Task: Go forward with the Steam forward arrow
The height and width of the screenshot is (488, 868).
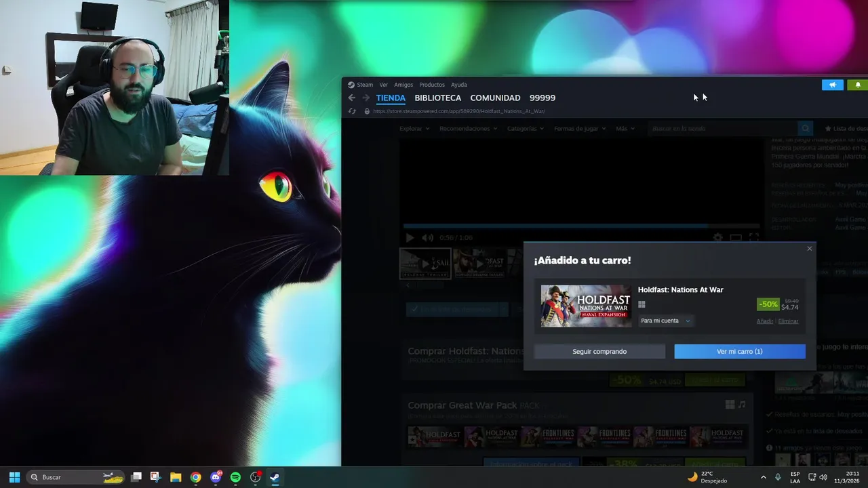Action: (366, 98)
